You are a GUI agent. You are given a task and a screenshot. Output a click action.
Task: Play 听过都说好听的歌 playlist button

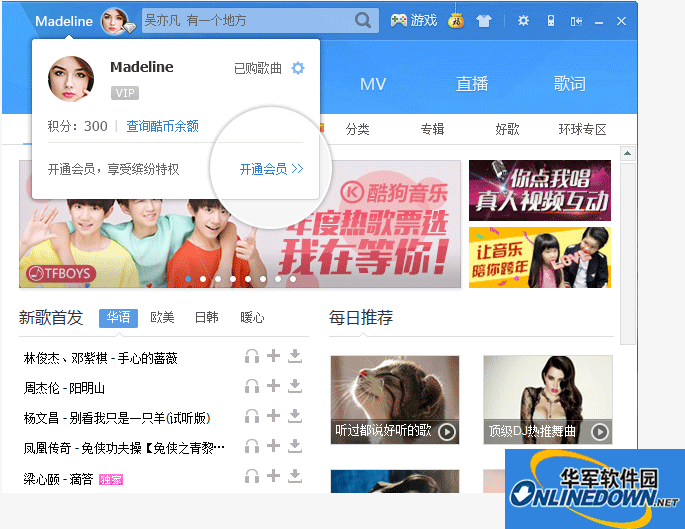(x=447, y=432)
